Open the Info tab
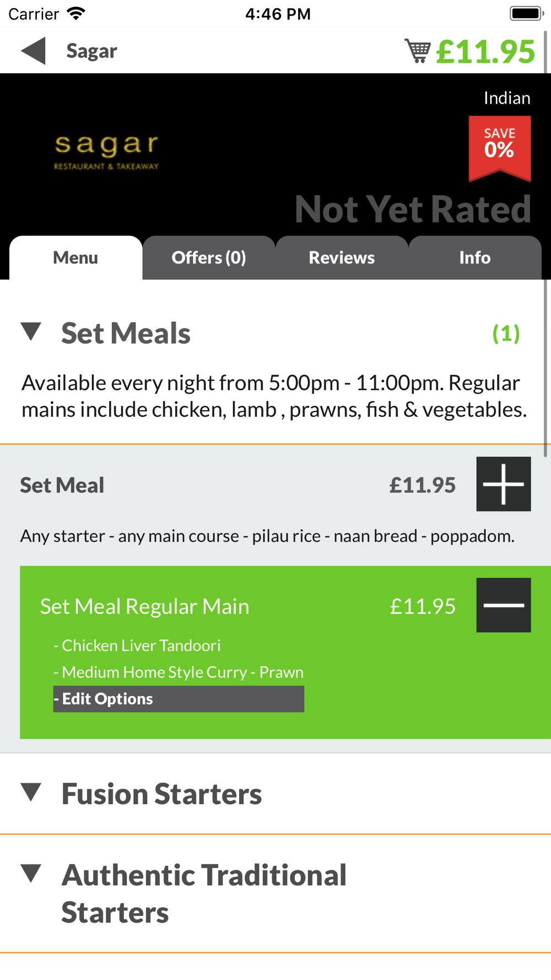The height and width of the screenshot is (980, 551). click(475, 257)
